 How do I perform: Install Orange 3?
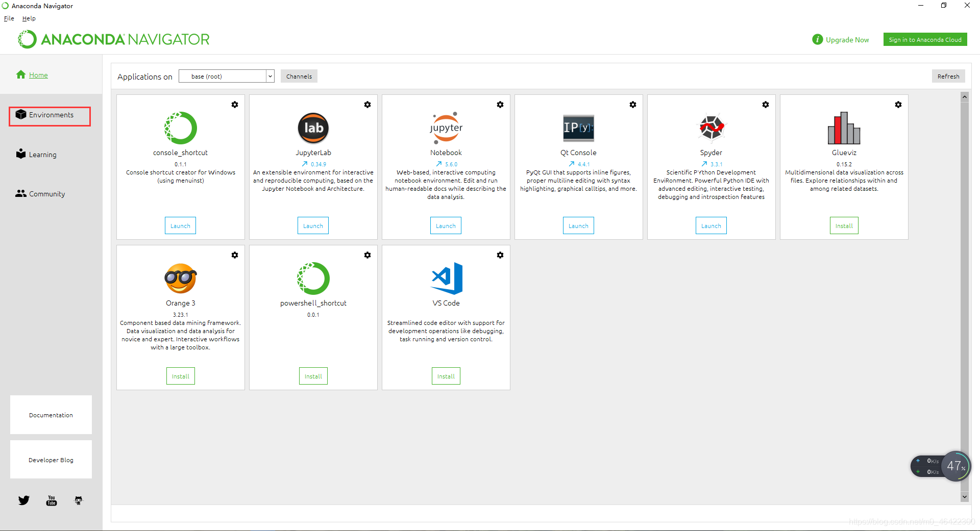click(x=181, y=376)
